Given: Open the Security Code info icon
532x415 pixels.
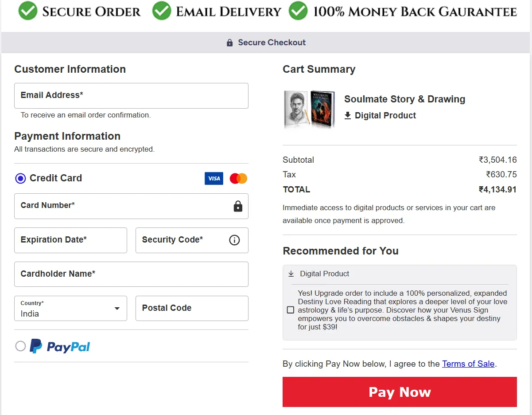Looking at the screenshot, I should (234, 240).
